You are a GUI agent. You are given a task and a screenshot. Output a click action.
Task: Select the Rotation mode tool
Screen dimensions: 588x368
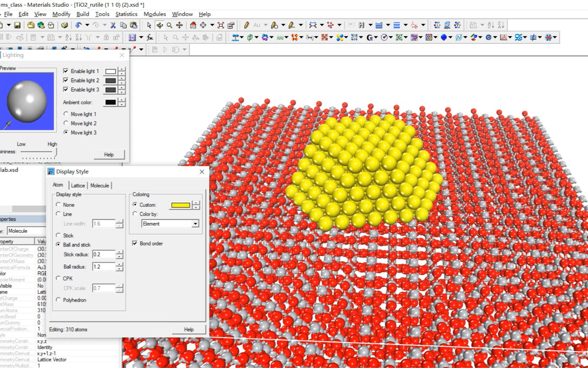click(160, 25)
